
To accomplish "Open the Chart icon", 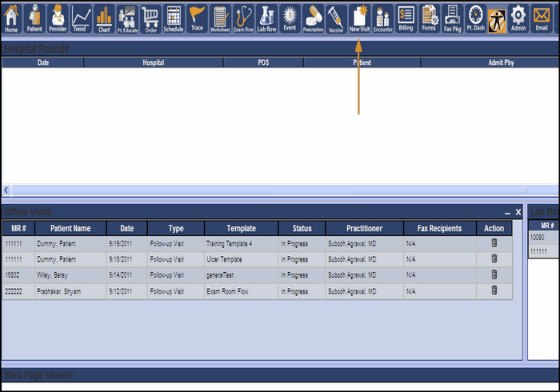I will point(104,18).
